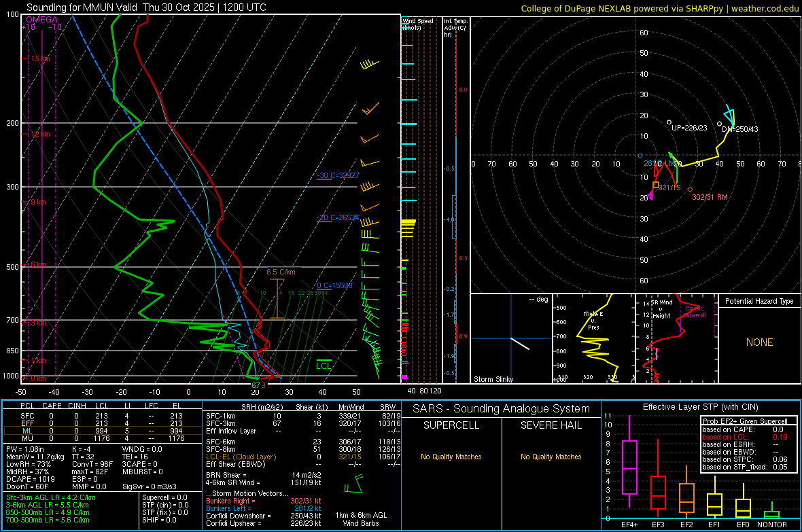Click the SFC-1km shear row
This screenshot has height=532, width=802.
[x=303, y=416]
